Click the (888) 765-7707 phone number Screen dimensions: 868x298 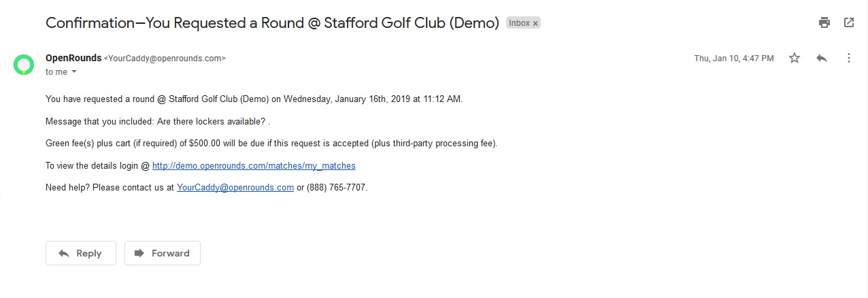335,187
